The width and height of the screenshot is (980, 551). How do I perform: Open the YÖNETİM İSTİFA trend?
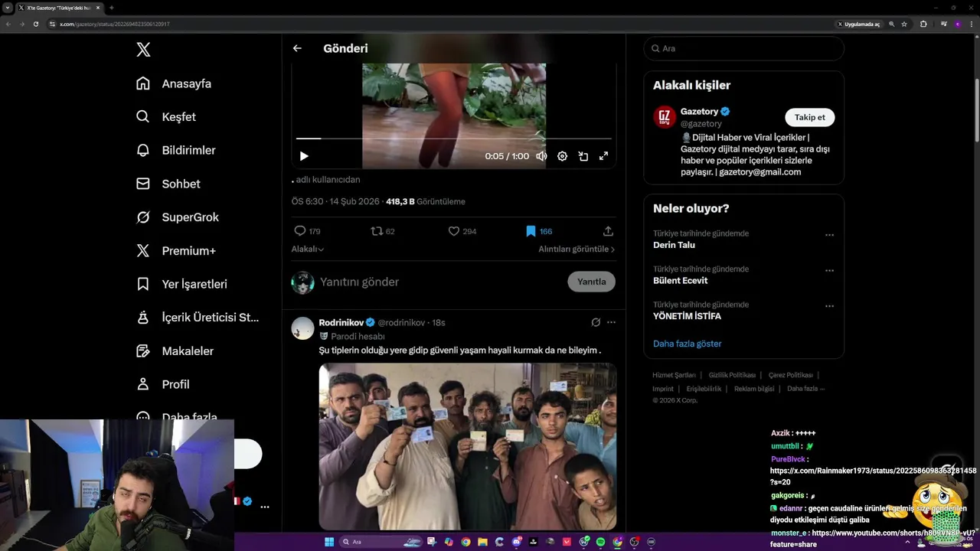coord(687,316)
